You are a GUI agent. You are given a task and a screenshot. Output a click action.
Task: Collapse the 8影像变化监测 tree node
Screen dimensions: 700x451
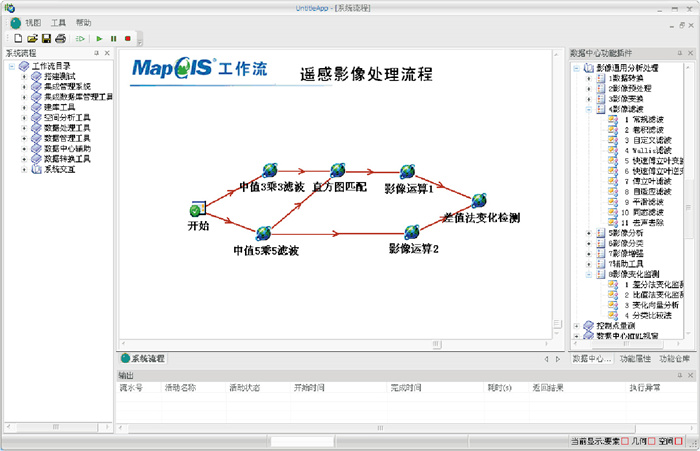coord(588,274)
